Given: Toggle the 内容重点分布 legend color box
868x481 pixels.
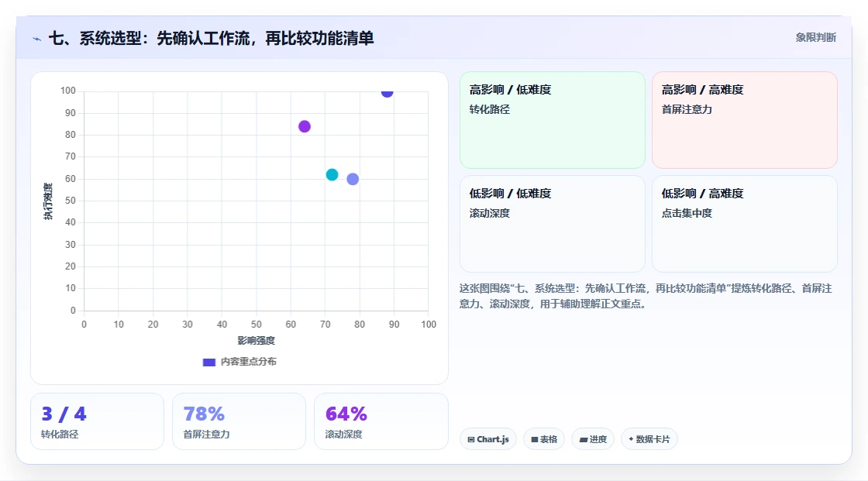Looking at the screenshot, I should (x=208, y=362).
